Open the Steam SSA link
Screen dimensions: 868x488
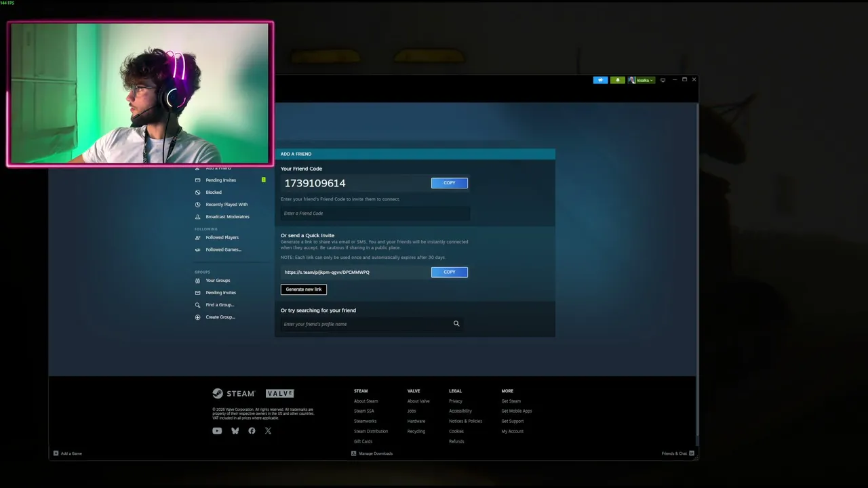pos(364,411)
